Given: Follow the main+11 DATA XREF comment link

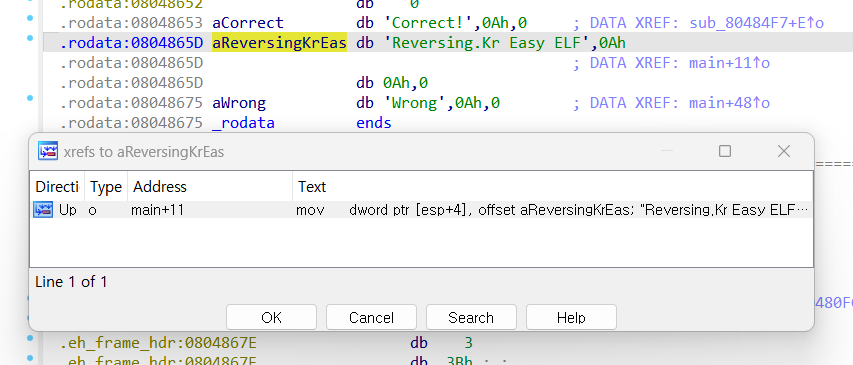Looking at the screenshot, I should coord(729,63).
